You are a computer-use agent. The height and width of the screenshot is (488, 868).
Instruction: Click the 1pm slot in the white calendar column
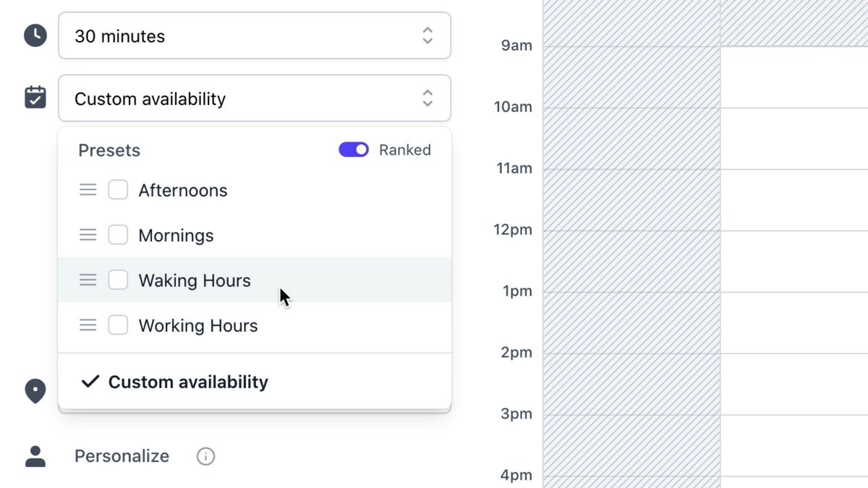pyautogui.click(x=794, y=322)
